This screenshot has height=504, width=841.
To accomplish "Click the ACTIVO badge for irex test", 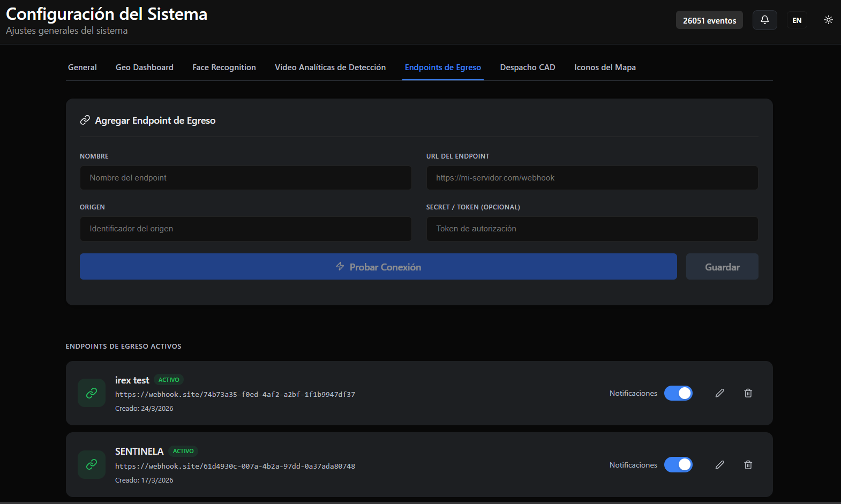I will [x=169, y=380].
